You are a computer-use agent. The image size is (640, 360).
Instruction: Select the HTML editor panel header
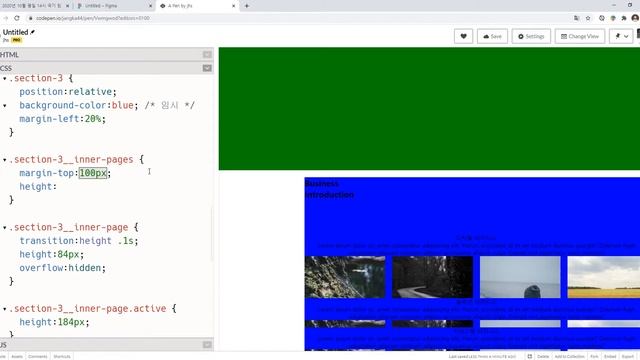(107, 54)
